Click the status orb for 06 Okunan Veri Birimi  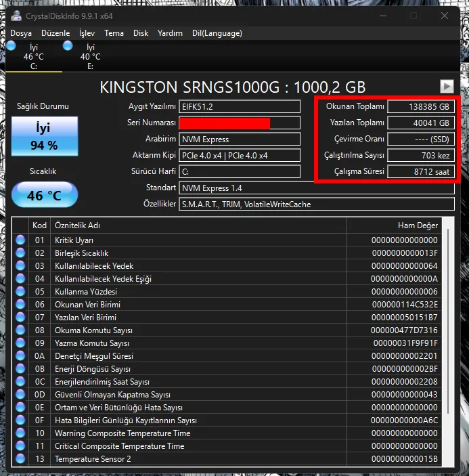click(x=20, y=304)
